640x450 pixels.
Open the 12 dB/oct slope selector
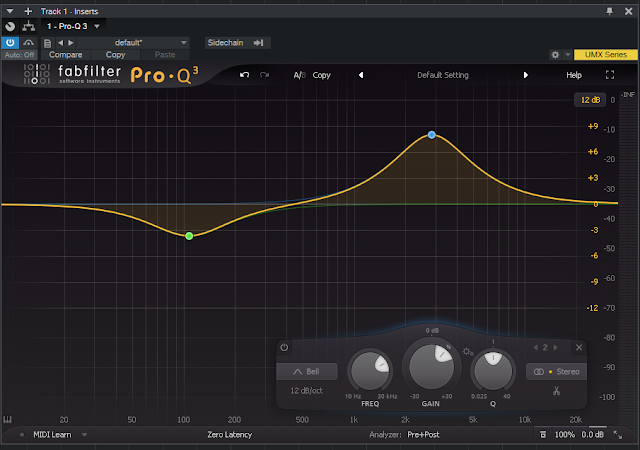pos(307,391)
